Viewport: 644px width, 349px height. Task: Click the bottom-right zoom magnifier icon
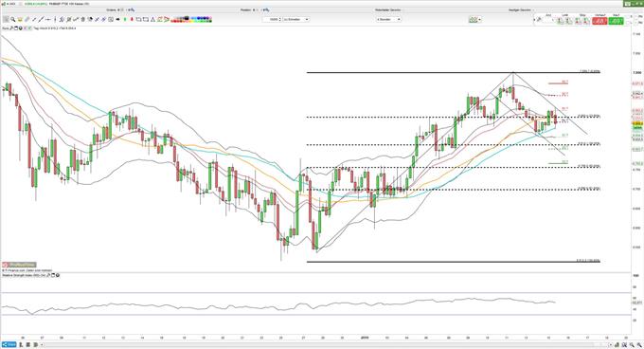639,345
